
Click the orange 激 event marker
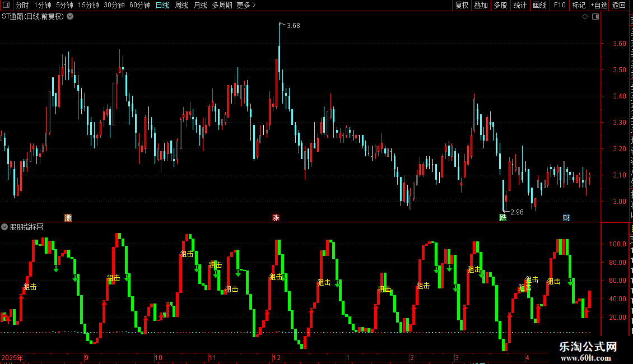tap(68, 218)
